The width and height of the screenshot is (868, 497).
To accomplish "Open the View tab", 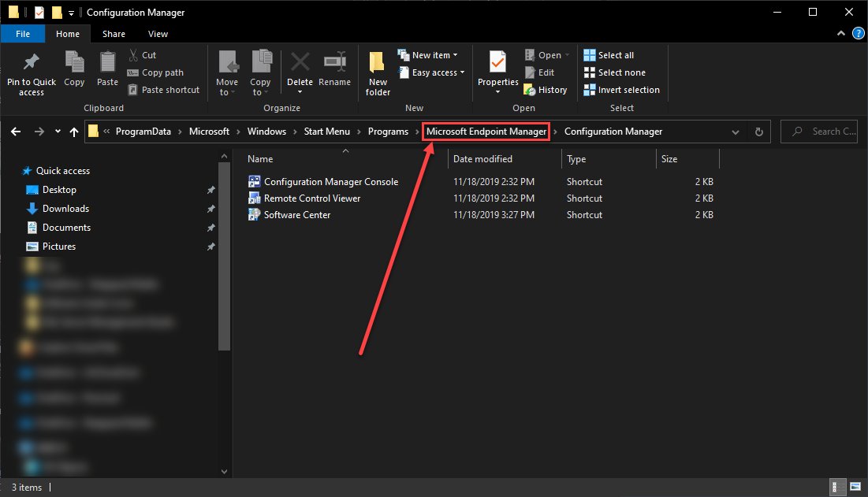I will [x=158, y=34].
